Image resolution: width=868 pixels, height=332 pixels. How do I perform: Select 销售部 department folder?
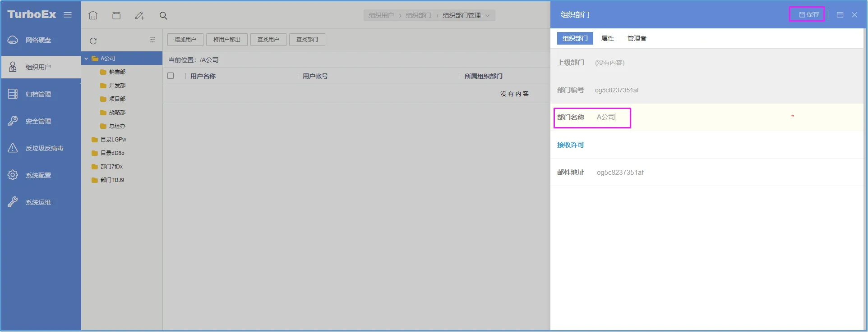(117, 72)
